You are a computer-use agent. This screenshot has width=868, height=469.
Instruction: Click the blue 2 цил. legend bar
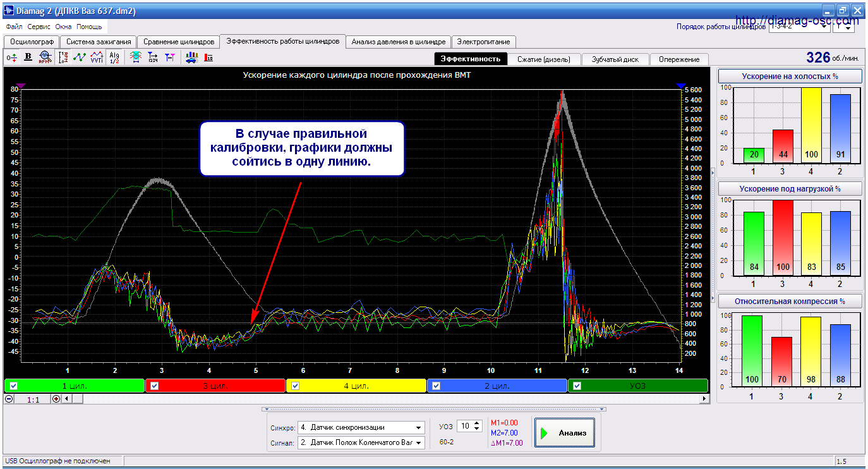point(497,386)
